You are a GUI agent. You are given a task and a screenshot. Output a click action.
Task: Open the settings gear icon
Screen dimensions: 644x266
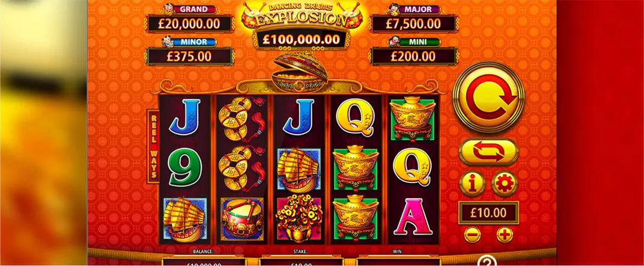pos(505,184)
